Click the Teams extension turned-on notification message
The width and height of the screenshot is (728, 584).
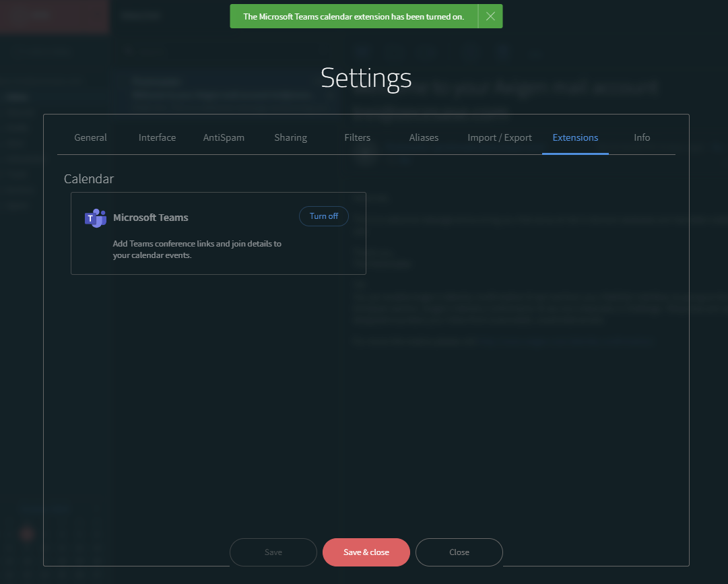(354, 17)
